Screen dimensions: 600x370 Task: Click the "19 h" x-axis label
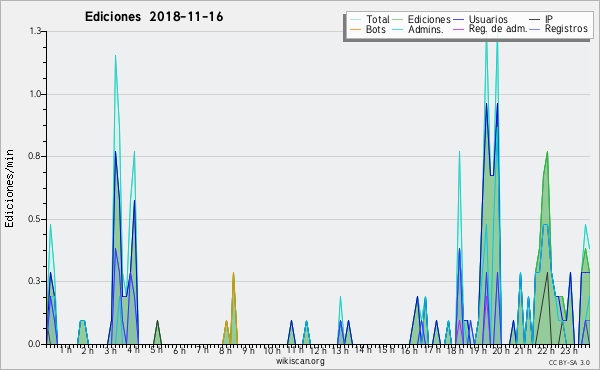click(478, 351)
